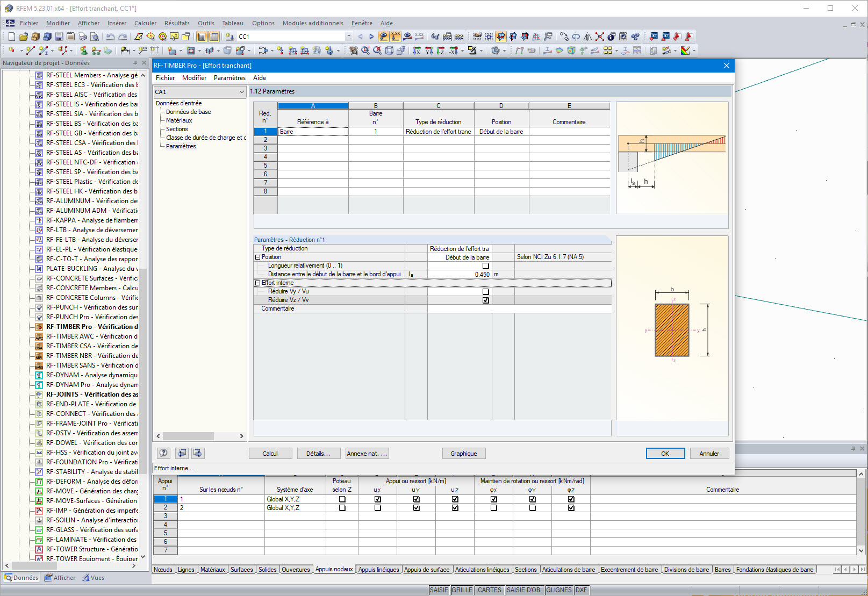Viewport: 868px width, 596px height.
Task: Open a model with the folder icon
Action: 23,37
